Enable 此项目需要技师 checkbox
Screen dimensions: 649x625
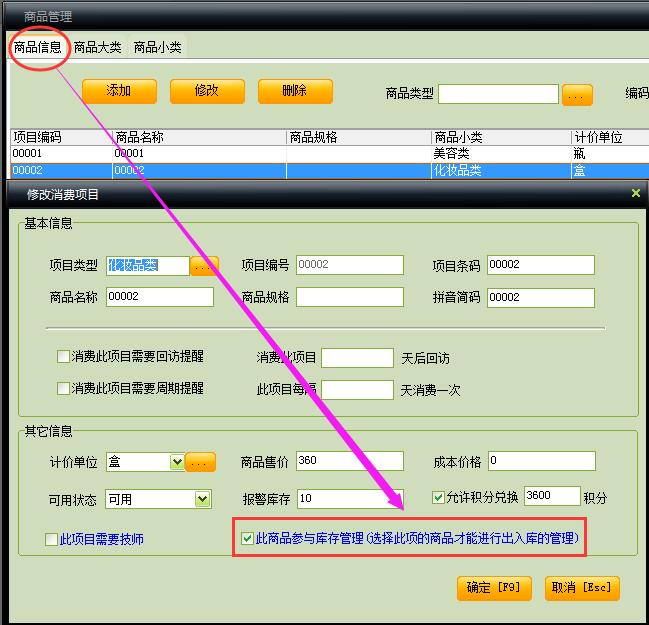(51, 539)
